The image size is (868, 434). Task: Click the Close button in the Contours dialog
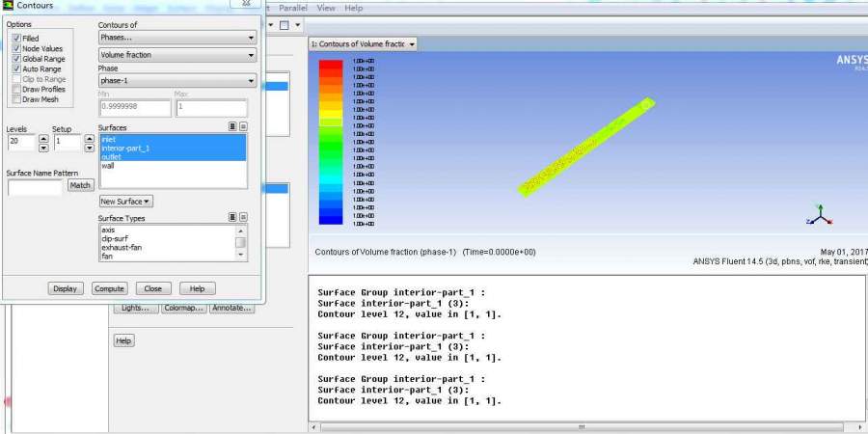coord(152,288)
